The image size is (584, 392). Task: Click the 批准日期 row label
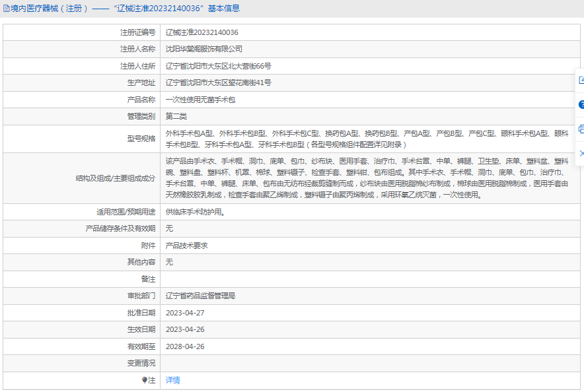point(141,313)
